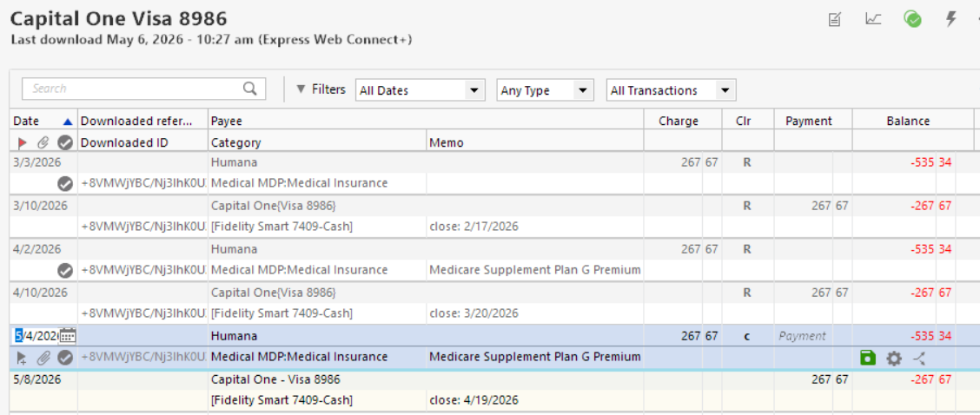Toggle the downloaded checkmark on the 3/3/2026 Humana row
Viewport: 980px width, 415px height.
(x=64, y=183)
